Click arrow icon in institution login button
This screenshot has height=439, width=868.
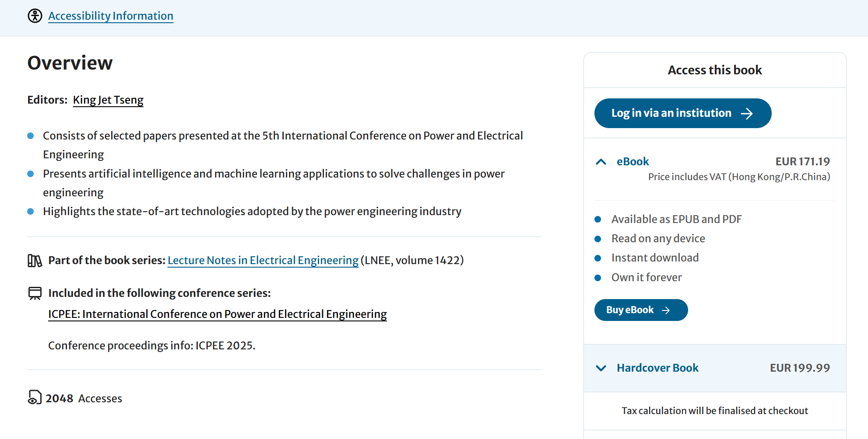tap(747, 114)
